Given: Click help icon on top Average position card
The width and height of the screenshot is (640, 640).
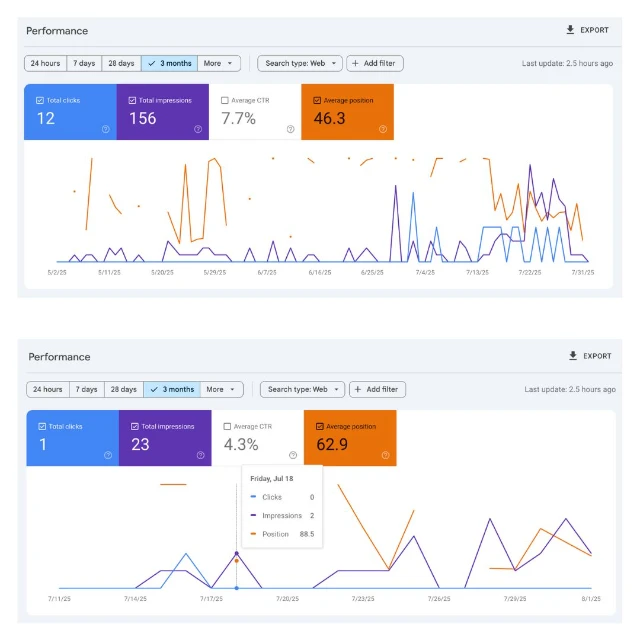Looking at the screenshot, I should 382,129.
